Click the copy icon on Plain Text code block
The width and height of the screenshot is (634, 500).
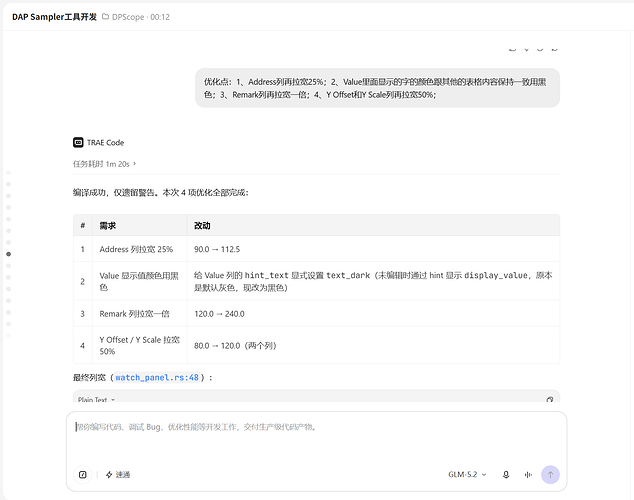(x=549, y=400)
